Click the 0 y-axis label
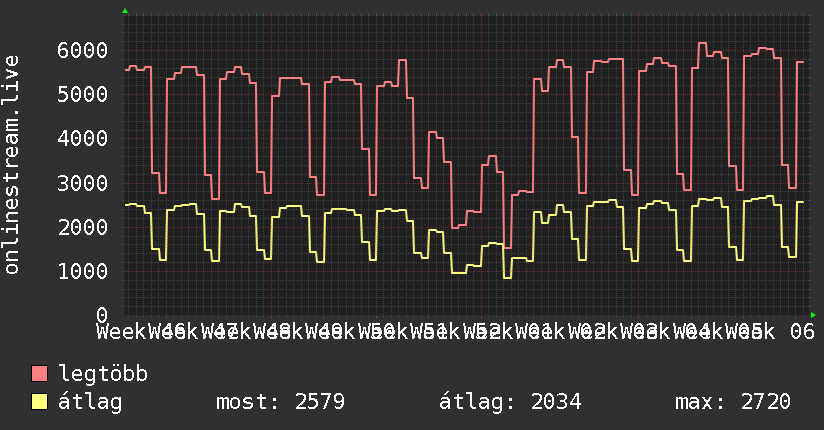 pyautogui.click(x=102, y=315)
